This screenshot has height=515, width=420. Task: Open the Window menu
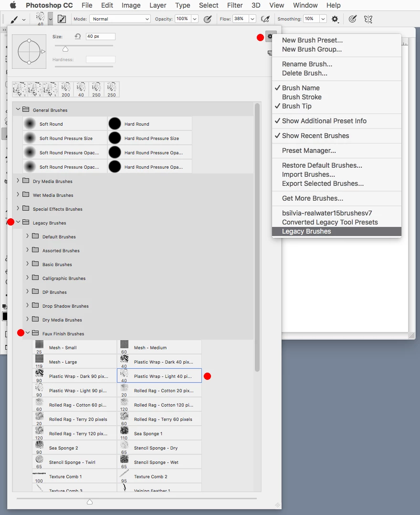tap(305, 5)
